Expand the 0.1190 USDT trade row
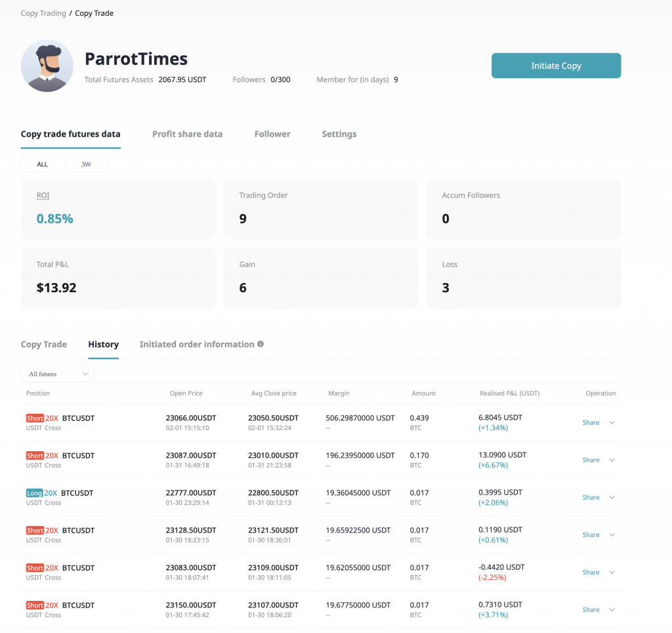 pos(612,535)
